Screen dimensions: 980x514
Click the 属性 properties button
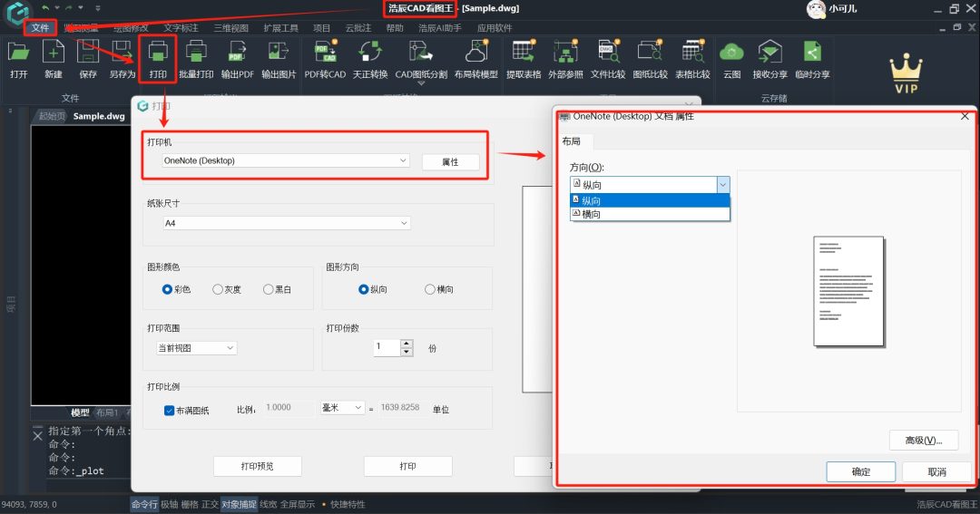[451, 161]
